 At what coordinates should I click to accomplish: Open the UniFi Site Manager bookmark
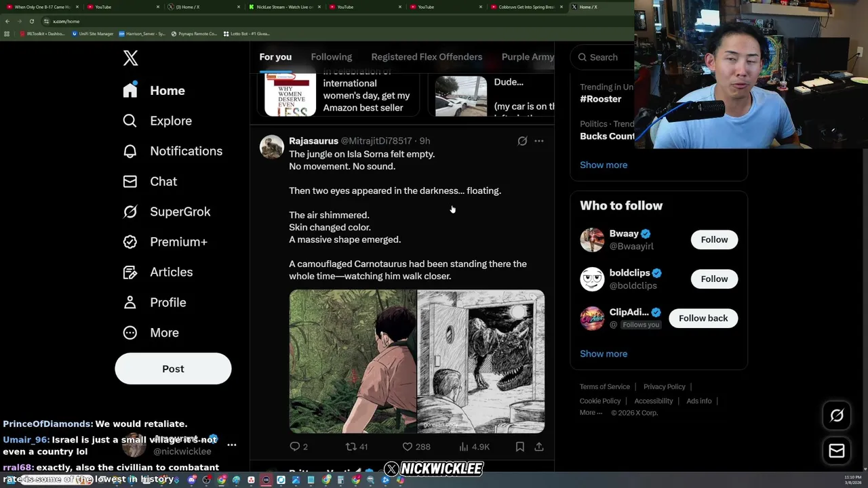(94, 33)
